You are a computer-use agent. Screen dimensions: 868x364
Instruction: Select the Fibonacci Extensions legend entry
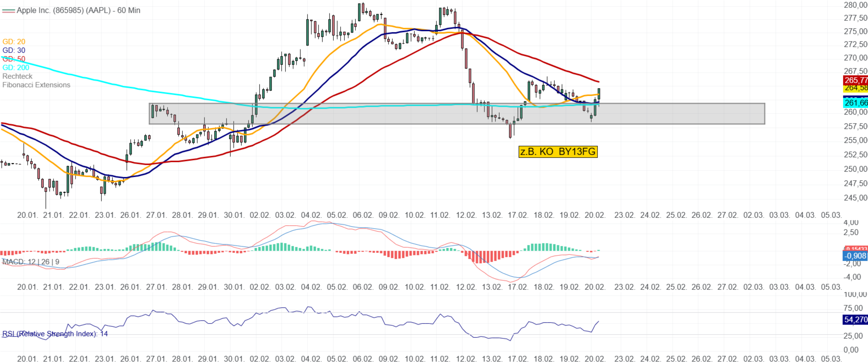click(36, 85)
